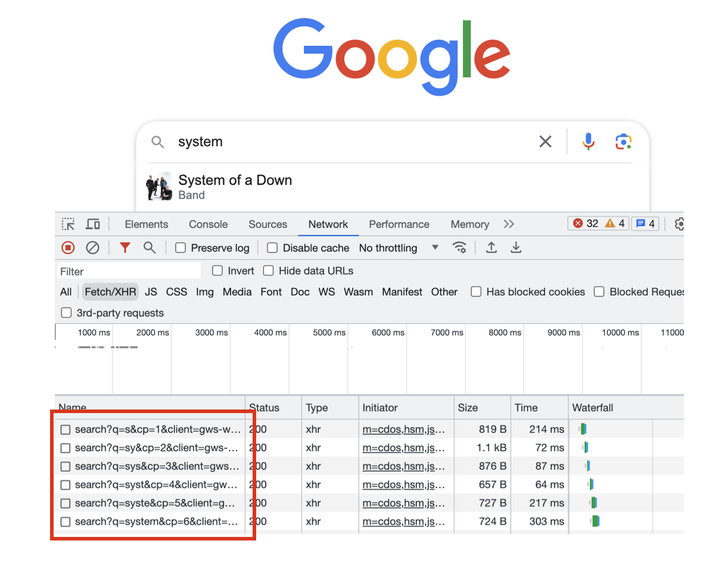Click the 4 messages issues badge
This screenshot has width=728, height=575.
tap(645, 224)
